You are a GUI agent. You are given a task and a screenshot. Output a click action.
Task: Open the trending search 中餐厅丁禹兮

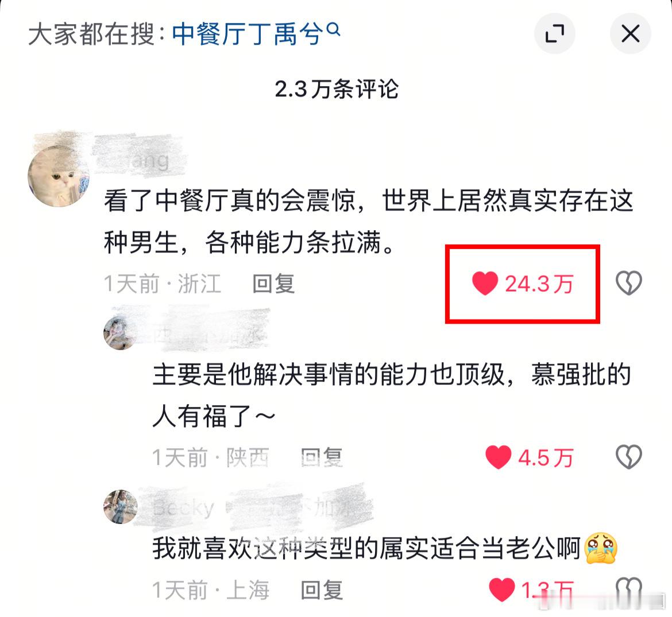(x=248, y=34)
